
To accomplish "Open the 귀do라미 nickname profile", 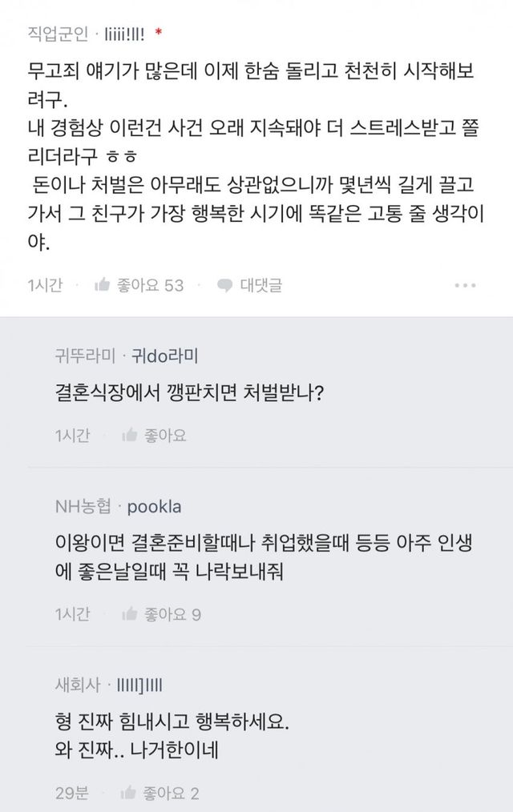I will click(x=164, y=355).
